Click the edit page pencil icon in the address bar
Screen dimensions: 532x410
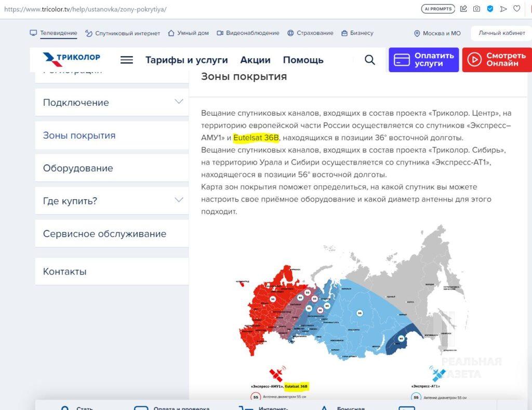pyautogui.click(x=463, y=9)
